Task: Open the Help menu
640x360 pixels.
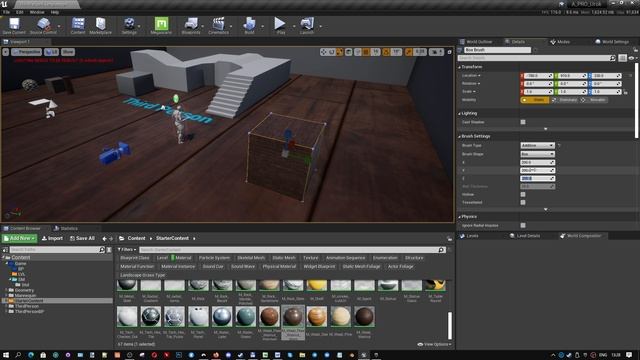Action: tap(55, 12)
